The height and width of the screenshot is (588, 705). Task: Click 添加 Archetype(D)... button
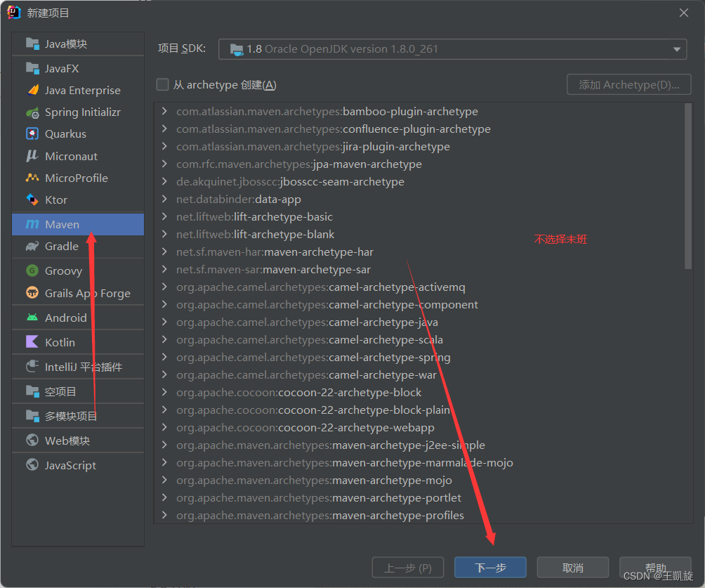click(x=628, y=84)
